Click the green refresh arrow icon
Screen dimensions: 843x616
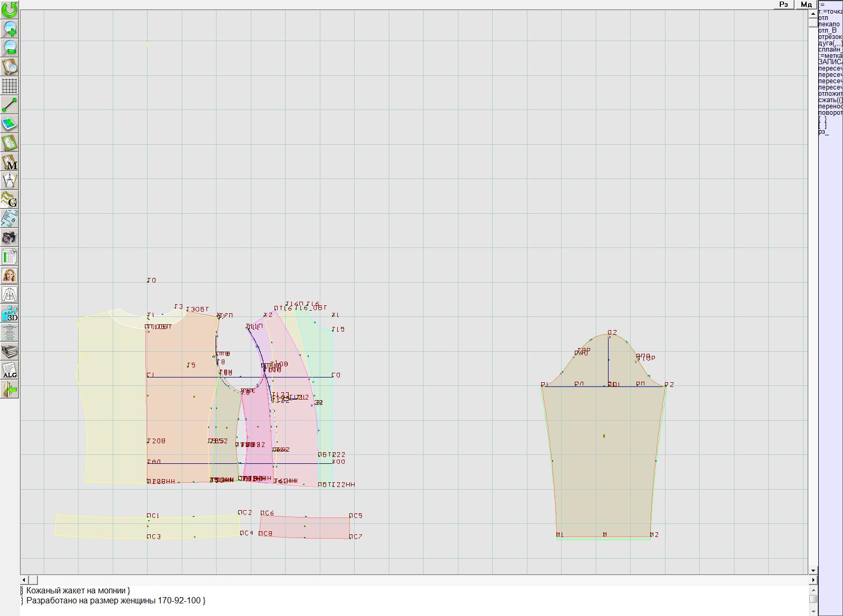tap(9, 9)
